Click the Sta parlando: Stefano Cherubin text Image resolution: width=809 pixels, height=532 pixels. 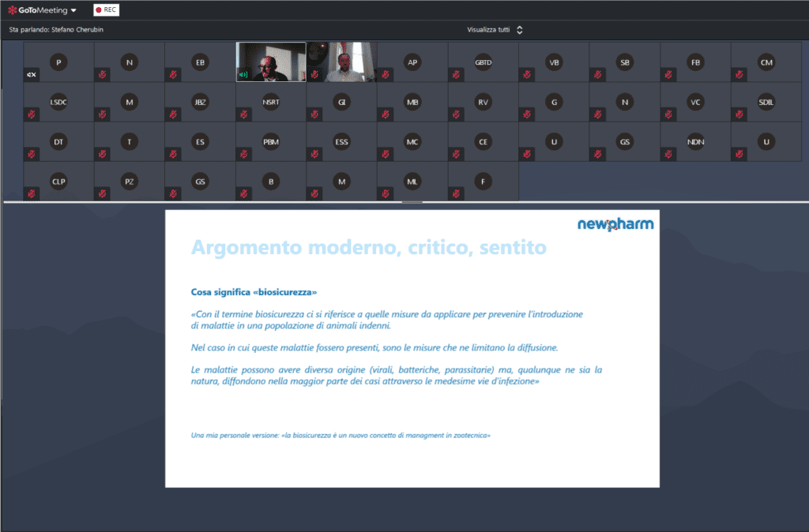tap(56, 30)
